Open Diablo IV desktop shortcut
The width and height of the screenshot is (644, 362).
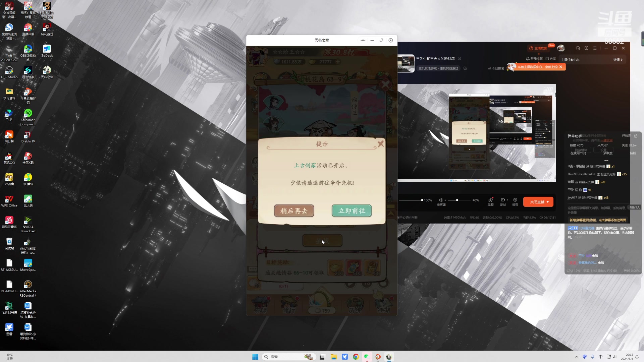point(28,137)
